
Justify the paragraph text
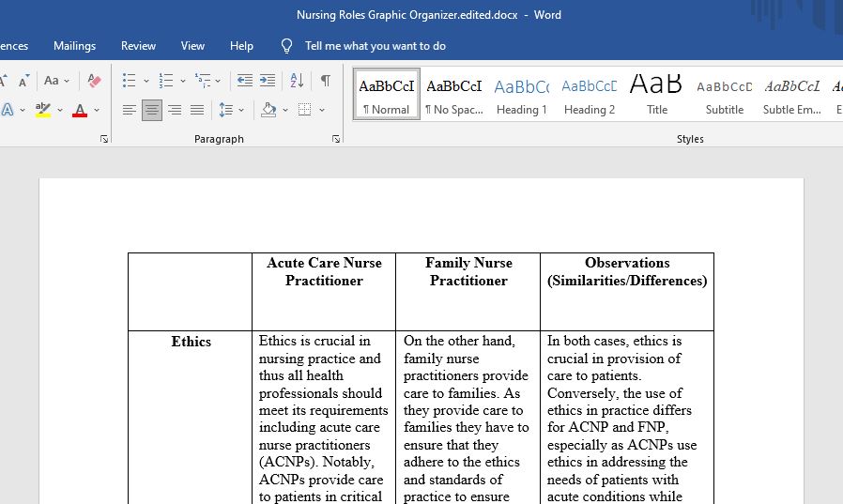coord(197,110)
